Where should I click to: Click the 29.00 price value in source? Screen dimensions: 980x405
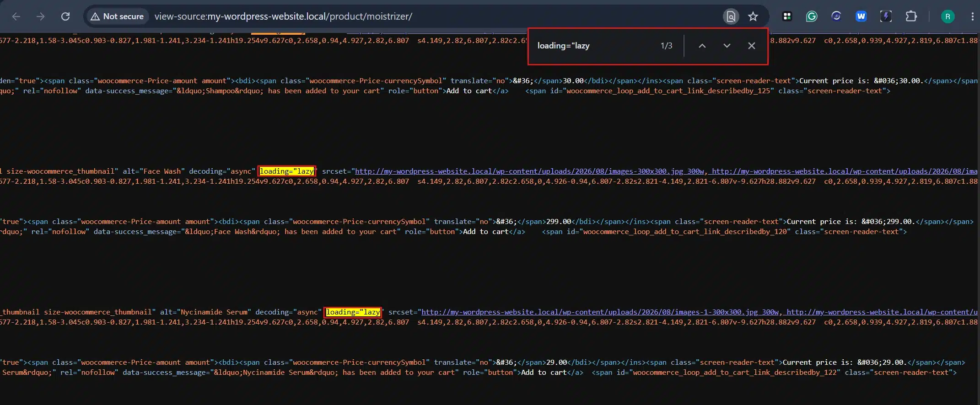tap(557, 362)
